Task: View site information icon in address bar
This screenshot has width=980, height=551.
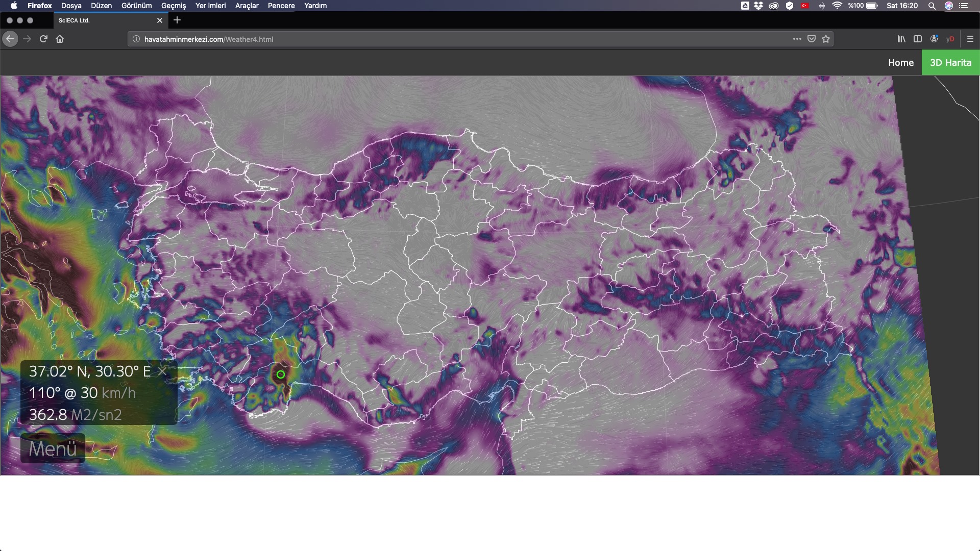Action: coord(136,39)
